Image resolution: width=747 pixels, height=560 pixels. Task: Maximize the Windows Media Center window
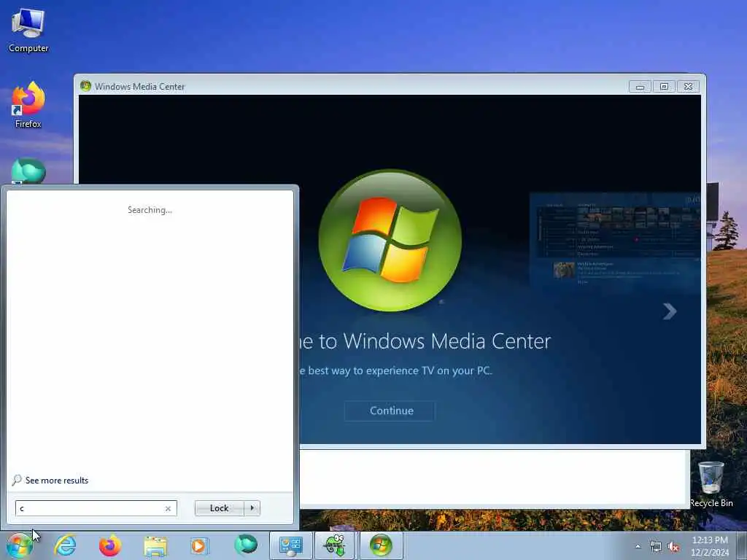tap(664, 87)
